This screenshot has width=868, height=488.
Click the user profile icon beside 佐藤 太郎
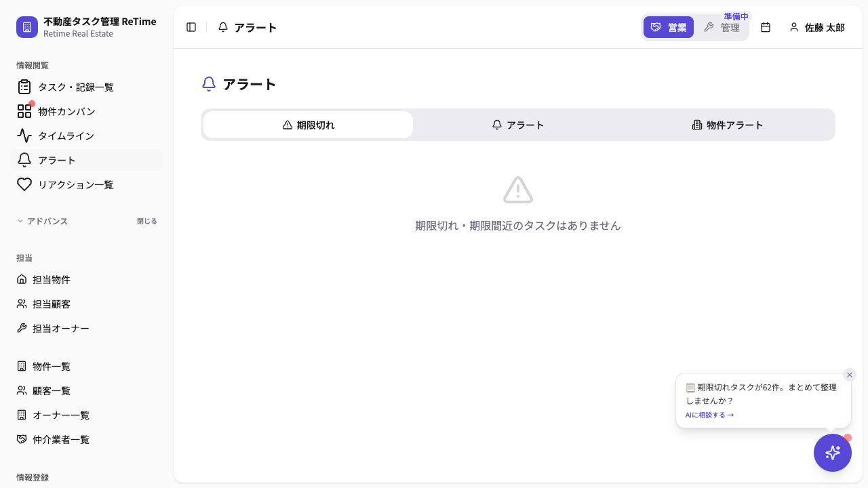(794, 27)
